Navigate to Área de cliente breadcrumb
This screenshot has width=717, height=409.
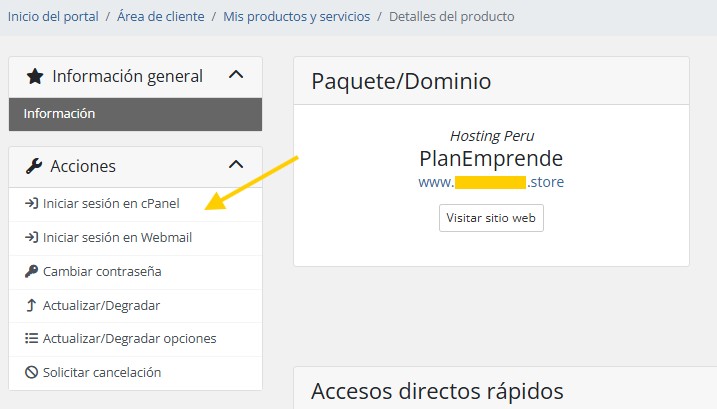click(161, 16)
